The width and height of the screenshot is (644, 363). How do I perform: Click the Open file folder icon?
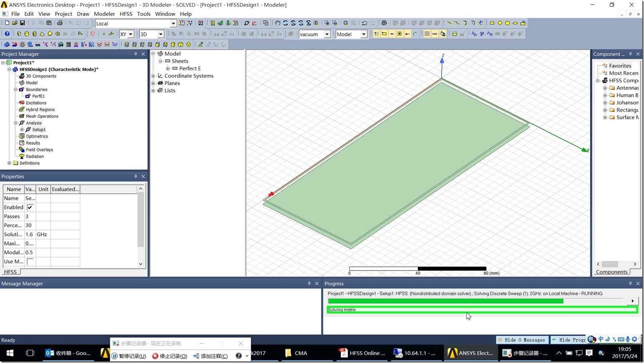(x=15, y=23)
